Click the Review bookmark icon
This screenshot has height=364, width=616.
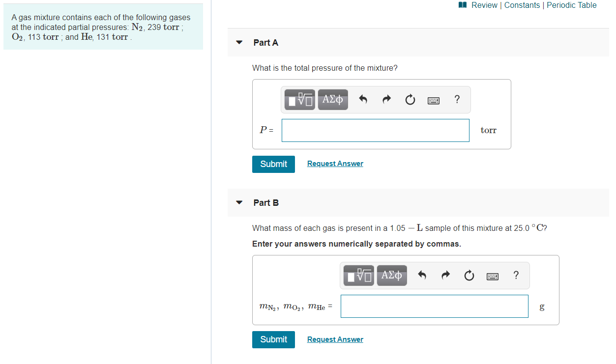(462, 5)
